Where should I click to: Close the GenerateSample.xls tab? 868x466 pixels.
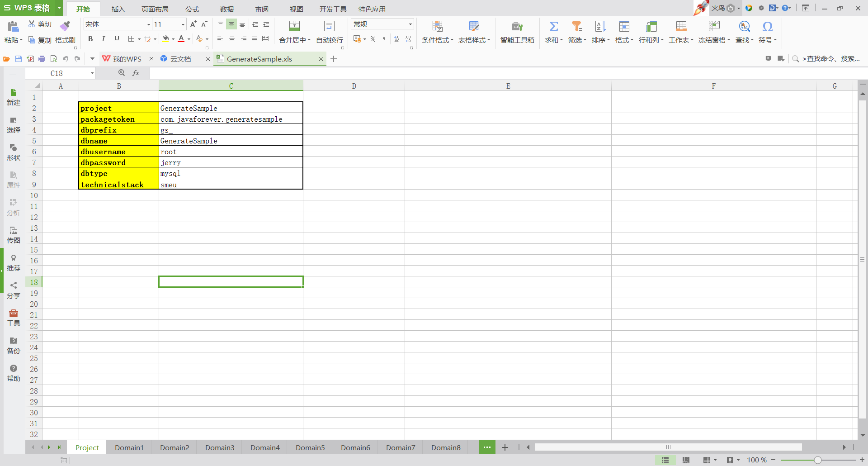pyautogui.click(x=321, y=59)
